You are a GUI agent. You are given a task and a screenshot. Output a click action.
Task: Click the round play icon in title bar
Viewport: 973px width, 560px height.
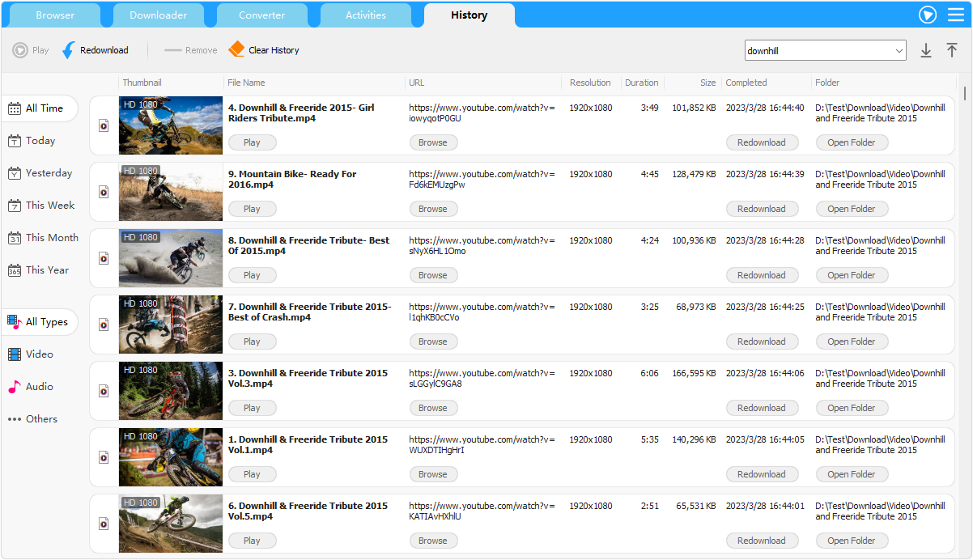928,15
